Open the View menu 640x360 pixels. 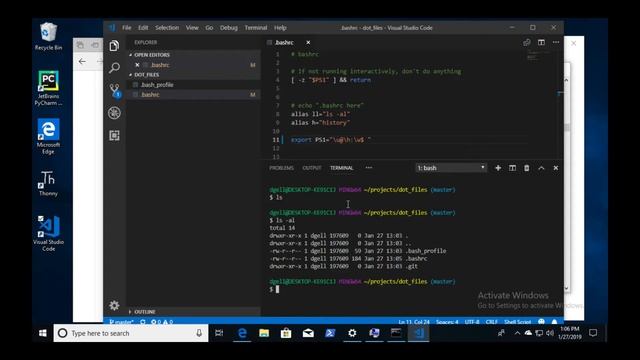(x=192, y=28)
